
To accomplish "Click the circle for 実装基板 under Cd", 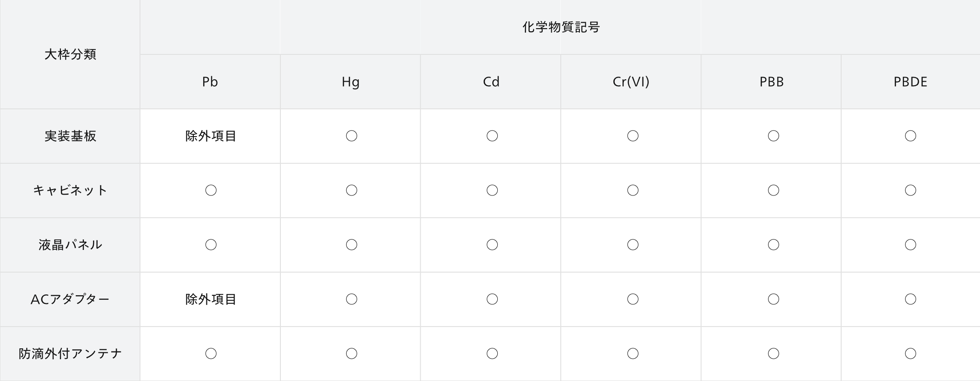I will 492,136.
